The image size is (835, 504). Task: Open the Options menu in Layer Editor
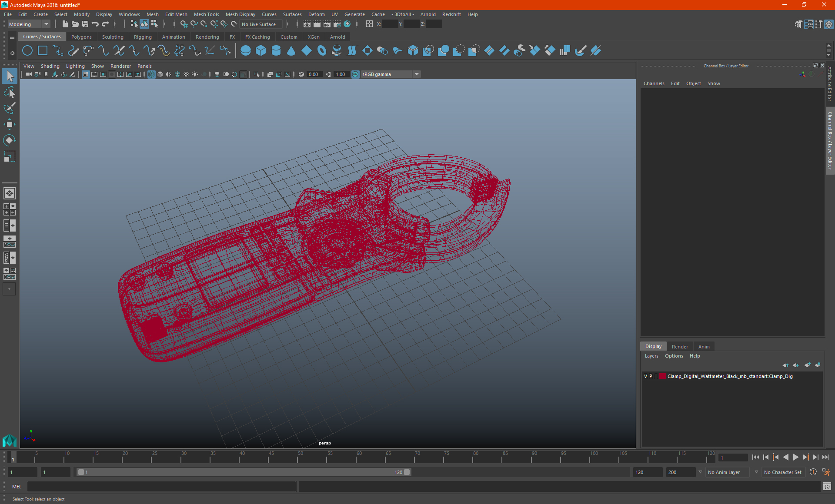(674, 356)
